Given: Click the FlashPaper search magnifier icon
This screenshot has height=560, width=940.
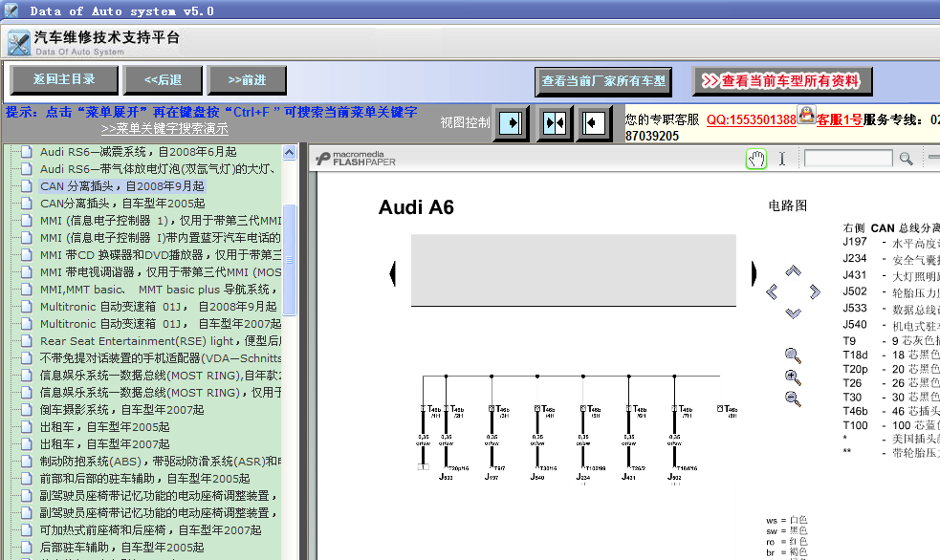Looking at the screenshot, I should (906, 159).
